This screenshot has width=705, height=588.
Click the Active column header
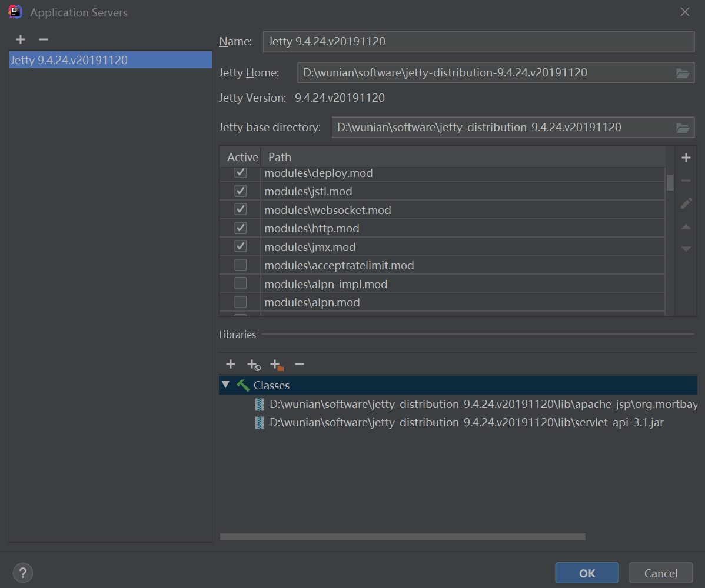click(x=241, y=157)
